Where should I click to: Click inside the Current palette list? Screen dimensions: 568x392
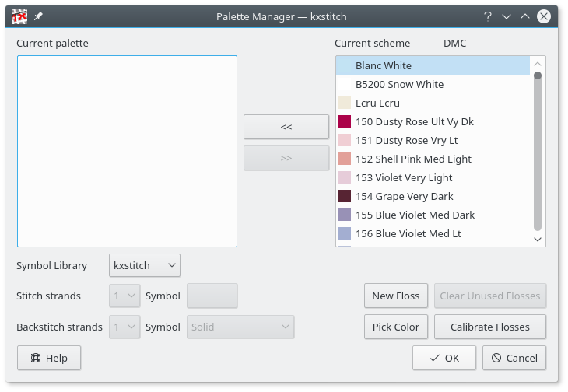(x=127, y=152)
